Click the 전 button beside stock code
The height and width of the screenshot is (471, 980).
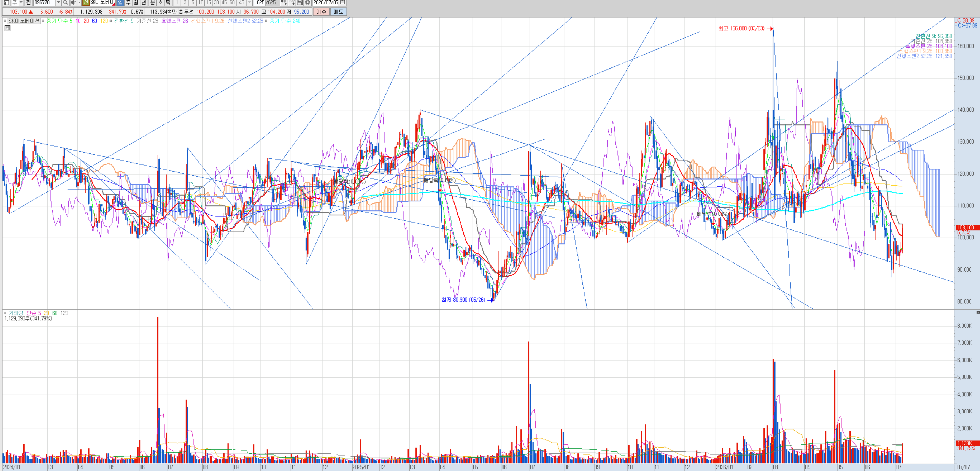[x=29, y=3]
